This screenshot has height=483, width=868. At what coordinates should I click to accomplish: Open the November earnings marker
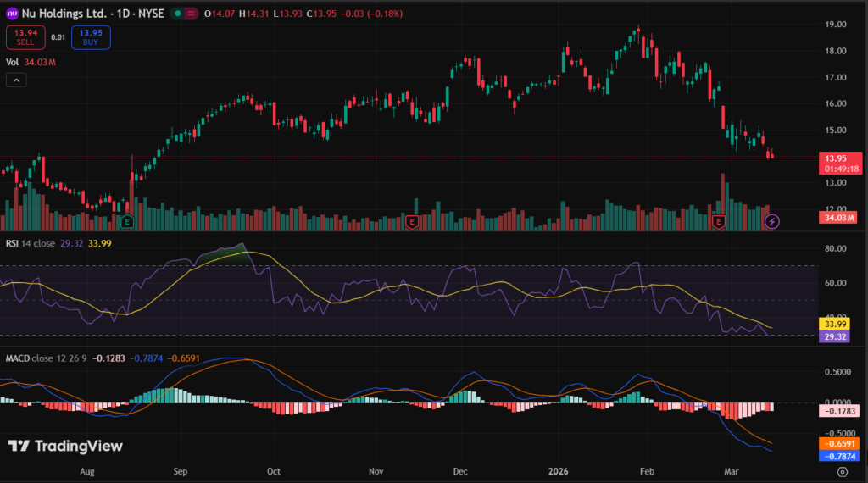[x=412, y=222]
